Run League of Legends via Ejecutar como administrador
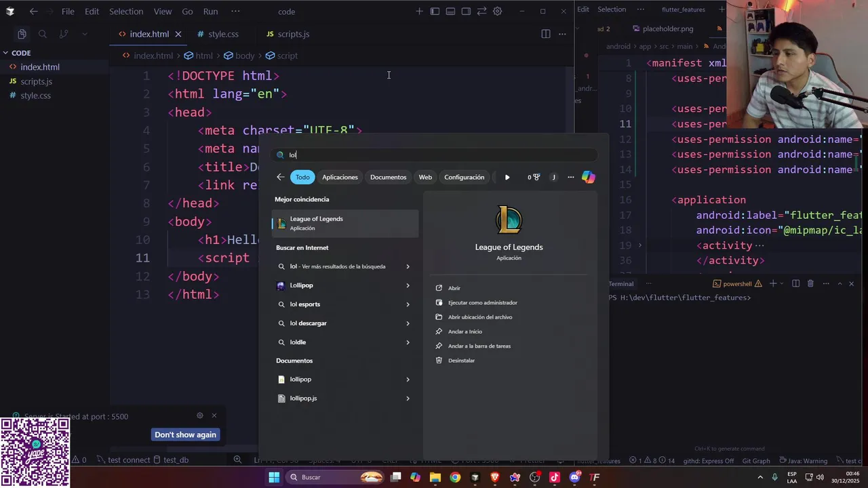 tap(482, 303)
